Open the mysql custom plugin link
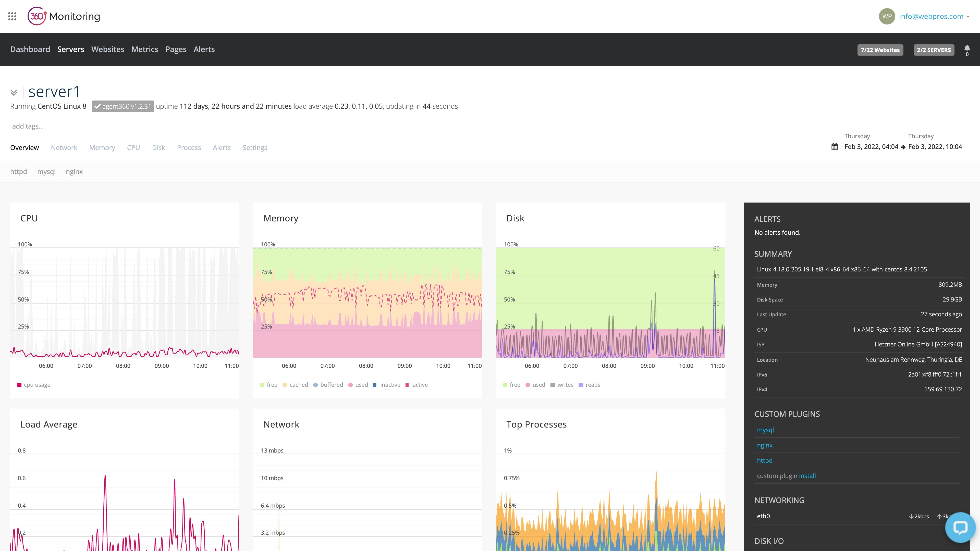This screenshot has width=980, height=551. 765,430
